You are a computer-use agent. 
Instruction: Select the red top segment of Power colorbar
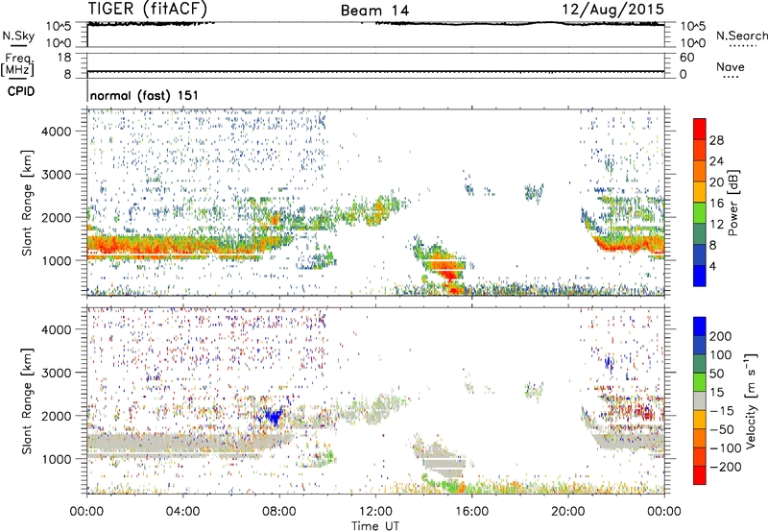pos(700,129)
